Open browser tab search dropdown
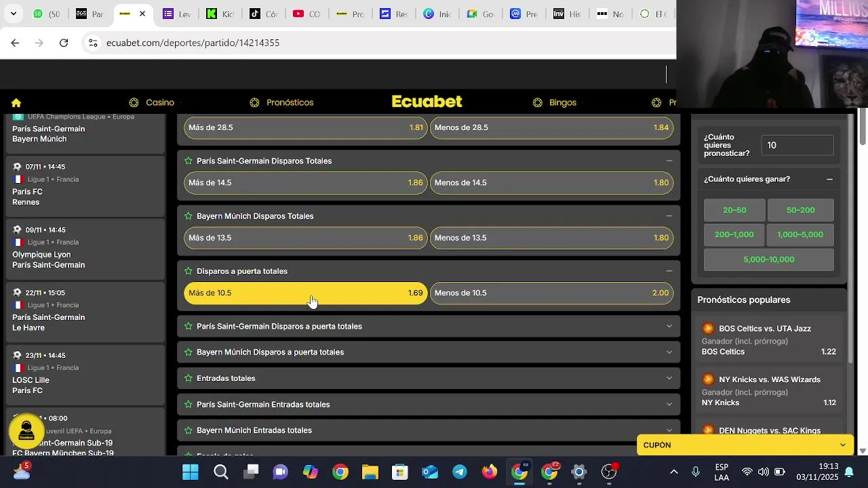Image resolution: width=868 pixels, height=488 pixels. [x=13, y=14]
